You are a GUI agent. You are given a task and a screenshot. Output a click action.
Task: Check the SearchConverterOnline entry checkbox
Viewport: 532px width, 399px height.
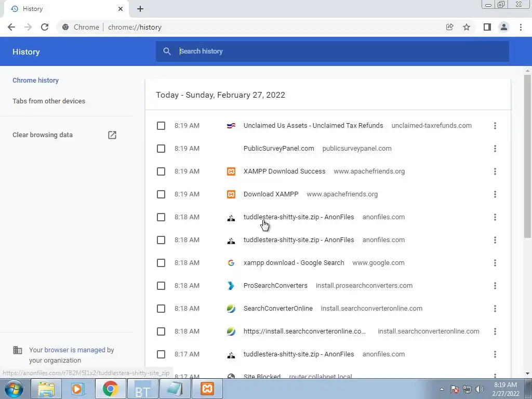tap(161, 309)
